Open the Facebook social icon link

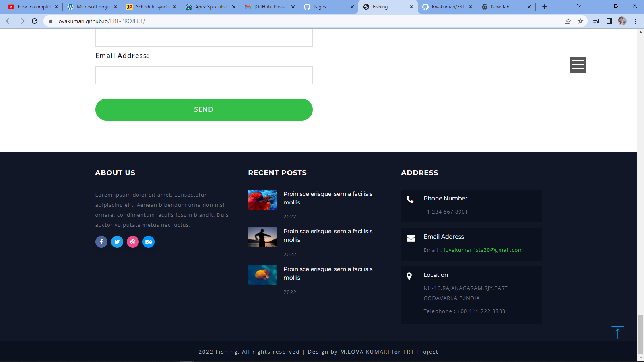point(101,242)
